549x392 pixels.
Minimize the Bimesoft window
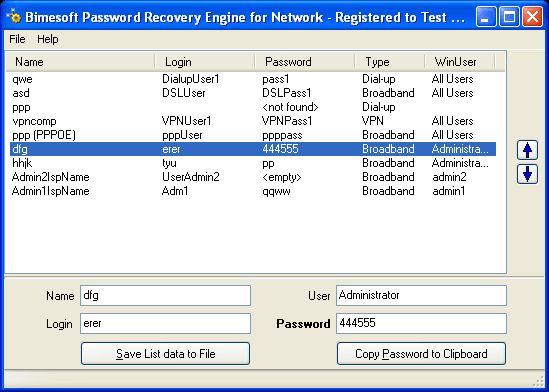click(486, 17)
